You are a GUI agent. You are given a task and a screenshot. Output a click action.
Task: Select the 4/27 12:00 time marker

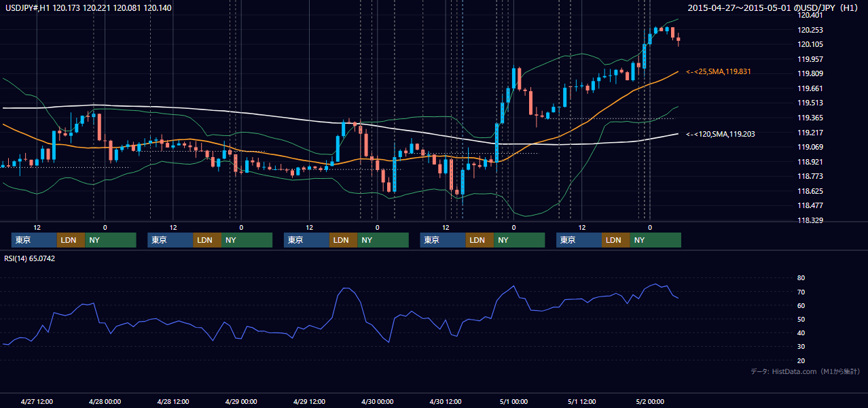tap(37, 402)
